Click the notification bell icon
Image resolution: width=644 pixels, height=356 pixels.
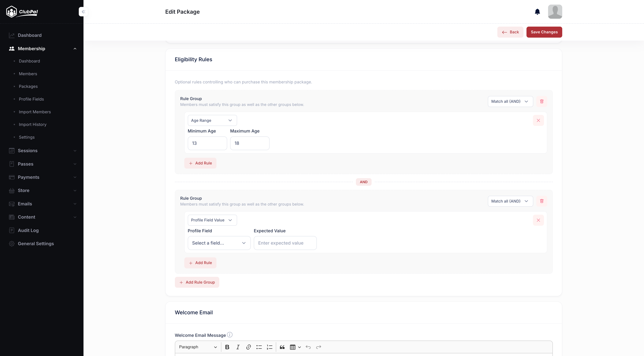tap(537, 12)
